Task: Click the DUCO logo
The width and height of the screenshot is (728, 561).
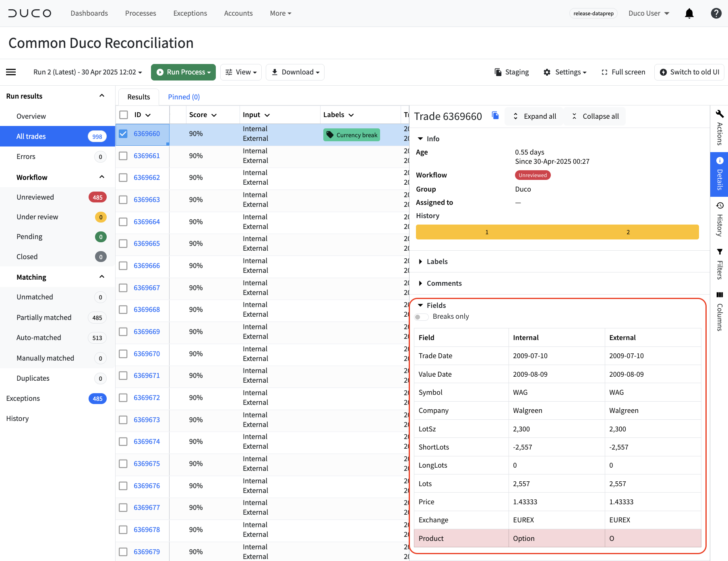Action: (30, 13)
